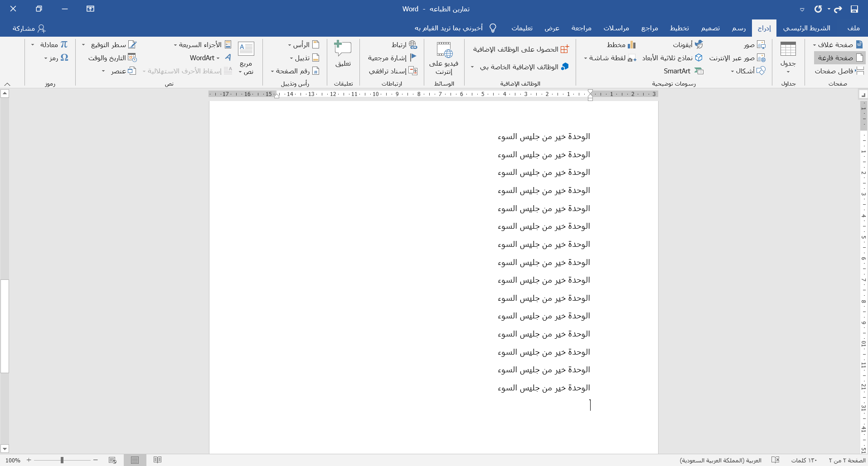Insert a SmartArt graphic
868x466 pixels.
tap(683, 71)
